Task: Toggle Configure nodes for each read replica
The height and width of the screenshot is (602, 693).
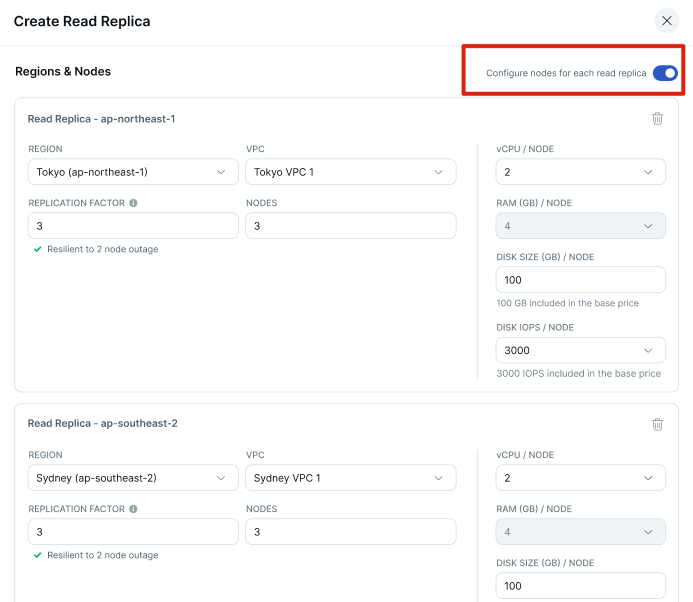Action: pos(664,73)
